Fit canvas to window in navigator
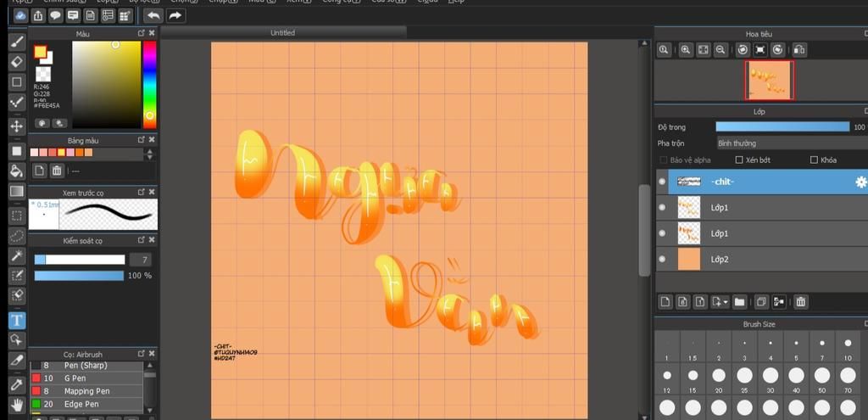The image size is (868, 420). (703, 50)
